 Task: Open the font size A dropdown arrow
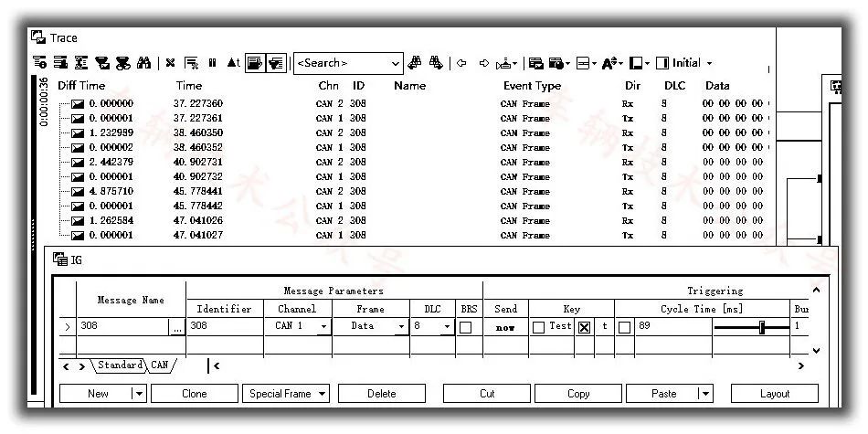tap(620, 64)
